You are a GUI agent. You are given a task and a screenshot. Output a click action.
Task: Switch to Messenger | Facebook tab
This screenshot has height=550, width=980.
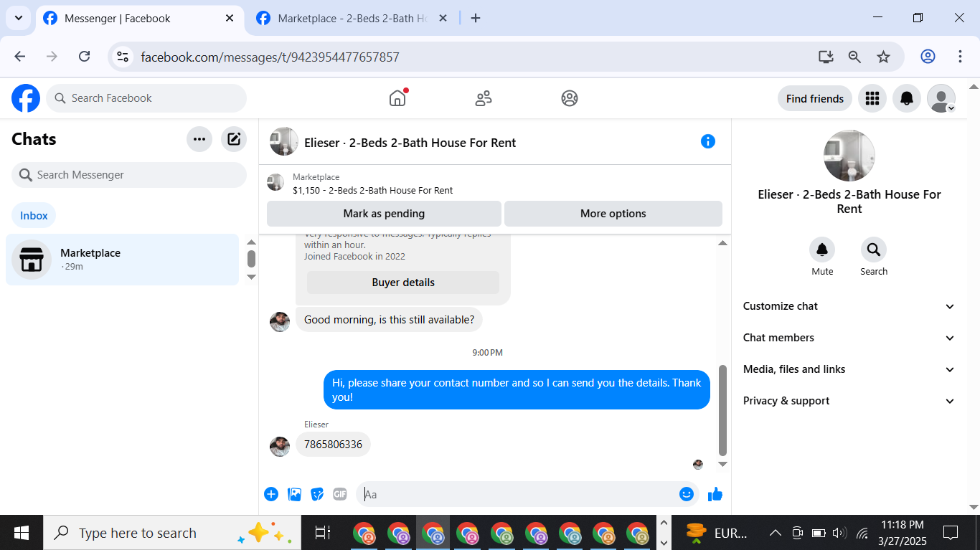pos(138,19)
